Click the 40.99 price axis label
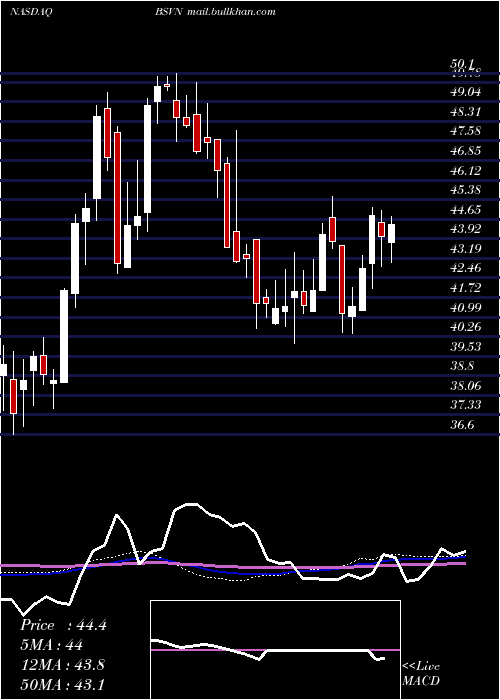This screenshot has height=700, width=500. [x=466, y=308]
